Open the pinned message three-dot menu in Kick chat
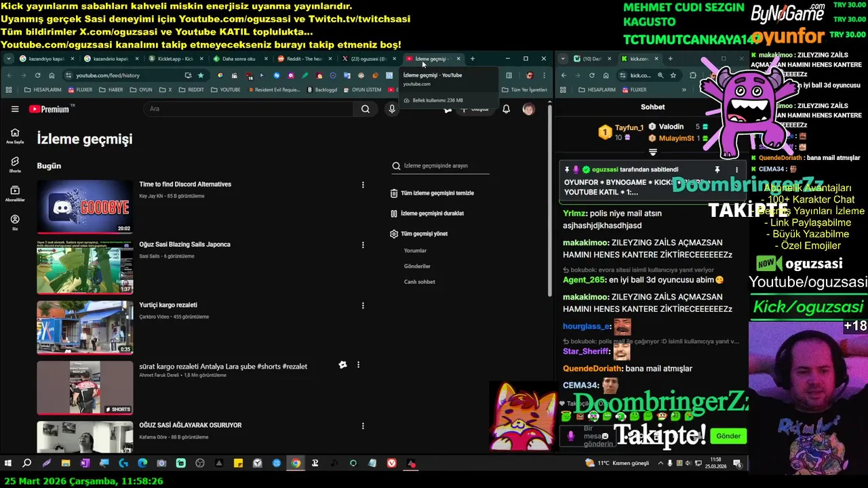 pos(736,169)
